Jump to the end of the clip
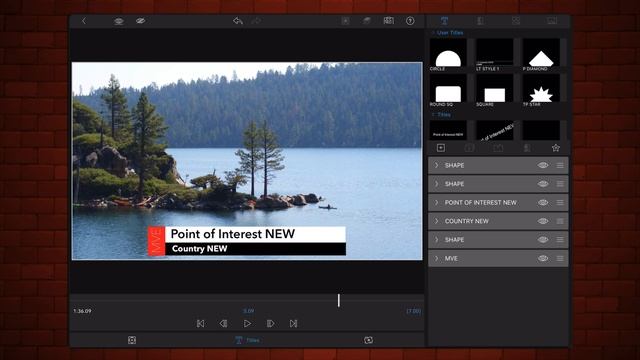 293,324
